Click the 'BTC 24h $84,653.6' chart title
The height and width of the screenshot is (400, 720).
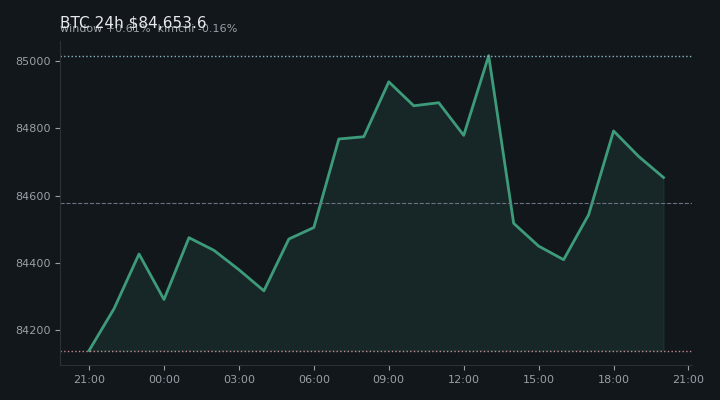133,22
